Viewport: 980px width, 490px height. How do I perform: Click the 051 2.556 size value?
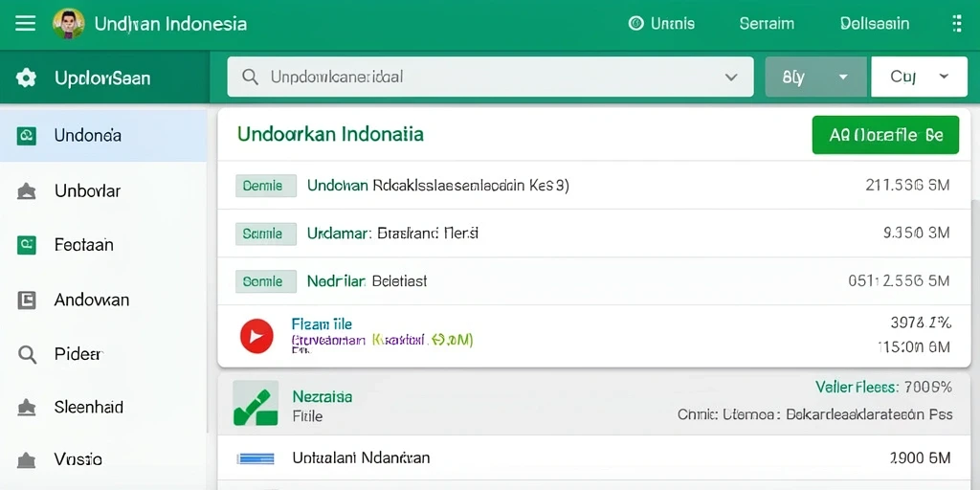coord(899,281)
